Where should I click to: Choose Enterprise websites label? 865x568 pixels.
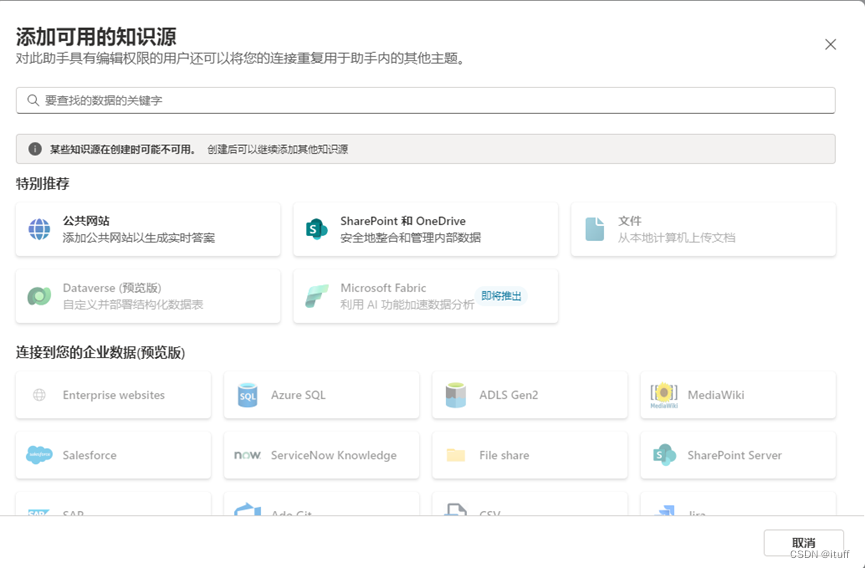[114, 395]
